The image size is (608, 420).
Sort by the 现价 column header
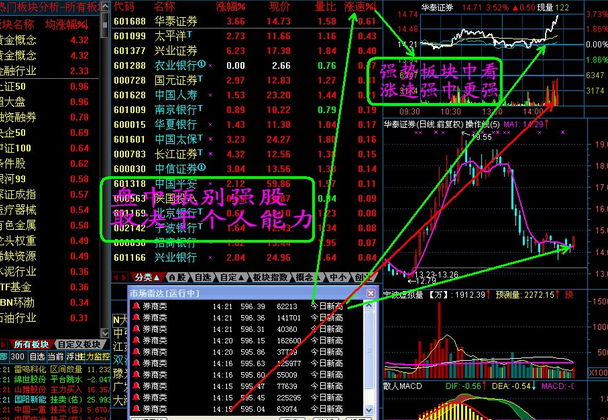point(280,6)
